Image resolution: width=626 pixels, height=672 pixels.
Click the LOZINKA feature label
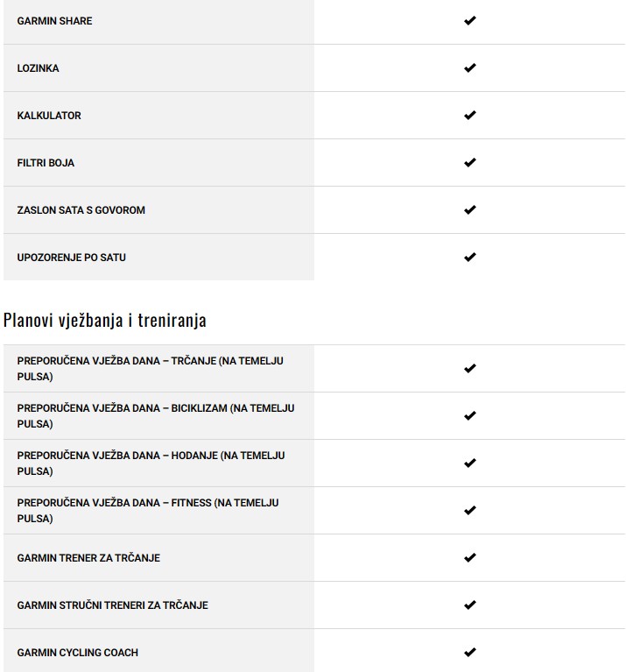[x=39, y=68]
